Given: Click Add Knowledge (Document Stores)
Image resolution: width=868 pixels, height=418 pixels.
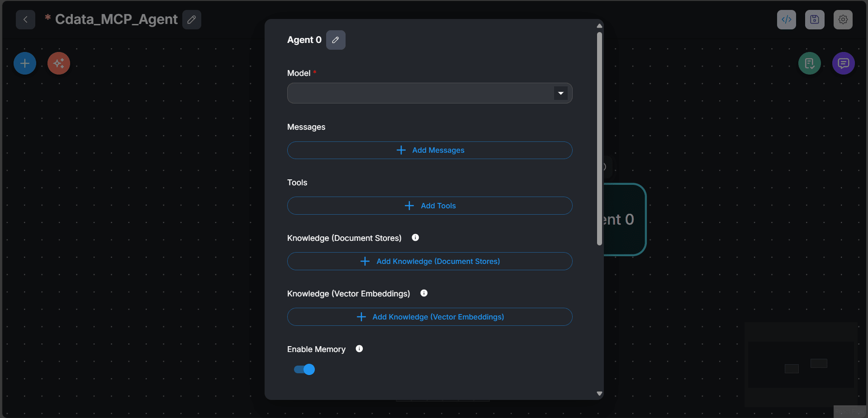Looking at the screenshot, I should [430, 261].
